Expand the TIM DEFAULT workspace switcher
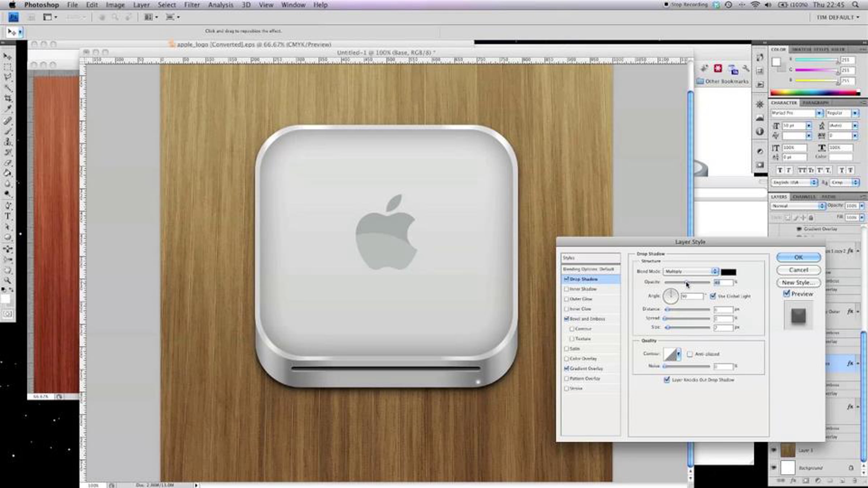Viewport: 868px width, 488px height. point(837,17)
